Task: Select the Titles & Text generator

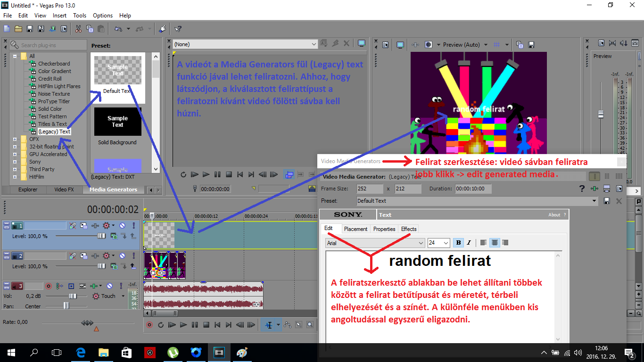Action: click(52, 124)
